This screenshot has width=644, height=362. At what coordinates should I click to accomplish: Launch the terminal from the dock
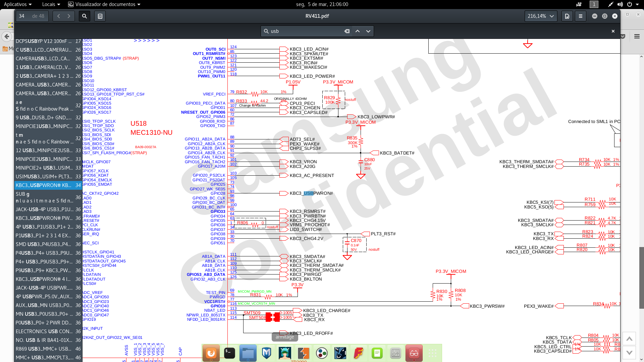pyautogui.click(x=229, y=353)
